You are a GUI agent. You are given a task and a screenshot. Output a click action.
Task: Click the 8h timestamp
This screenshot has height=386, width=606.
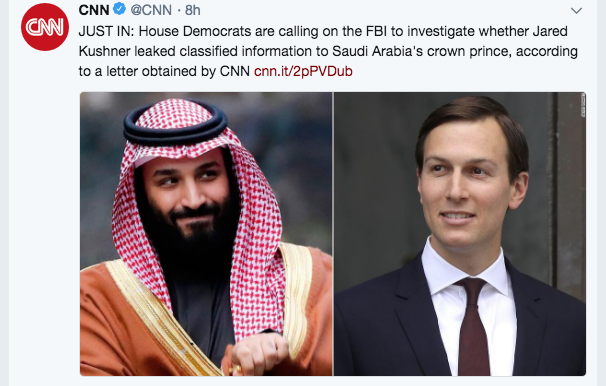tap(192, 10)
